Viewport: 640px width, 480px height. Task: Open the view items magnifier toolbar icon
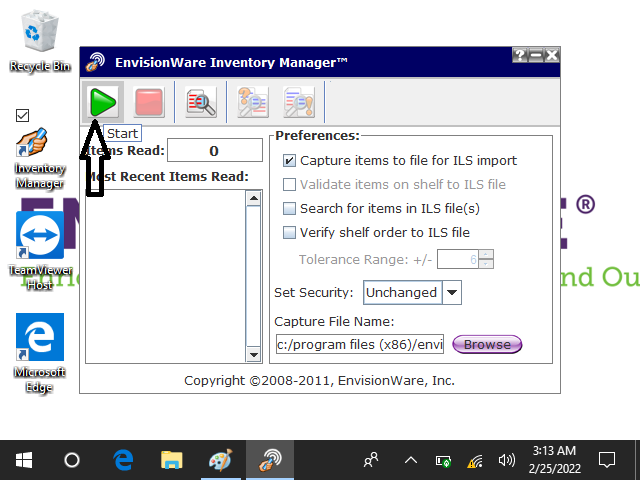(x=201, y=102)
